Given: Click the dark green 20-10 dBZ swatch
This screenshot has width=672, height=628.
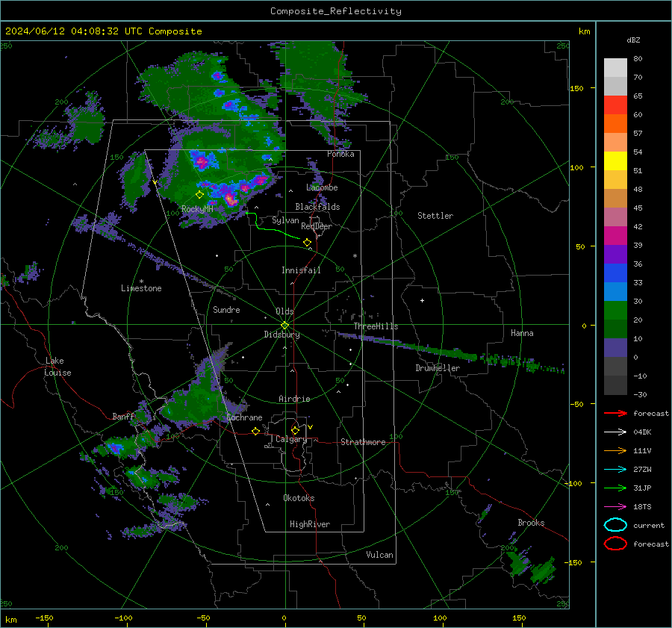Looking at the screenshot, I should (x=615, y=329).
